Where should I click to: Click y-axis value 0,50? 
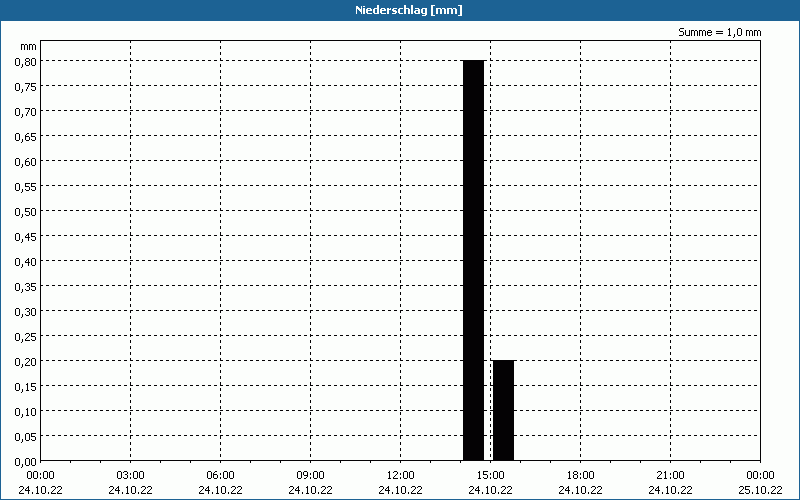coord(26,212)
